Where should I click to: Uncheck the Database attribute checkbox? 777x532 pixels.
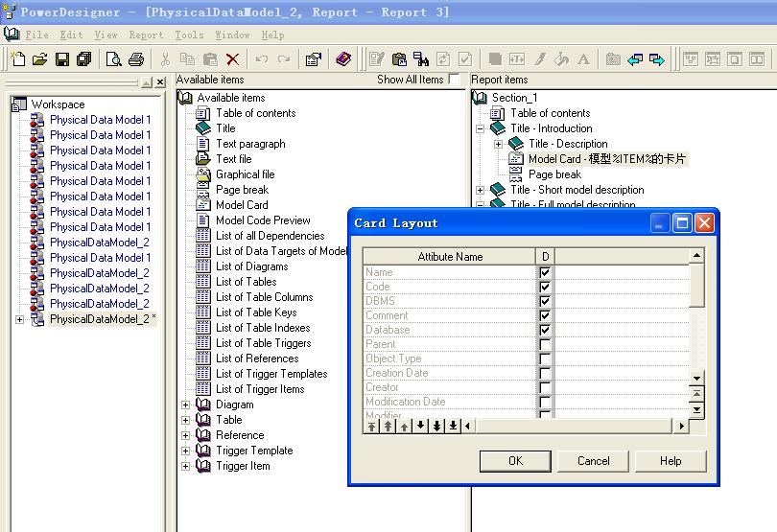pyautogui.click(x=545, y=330)
